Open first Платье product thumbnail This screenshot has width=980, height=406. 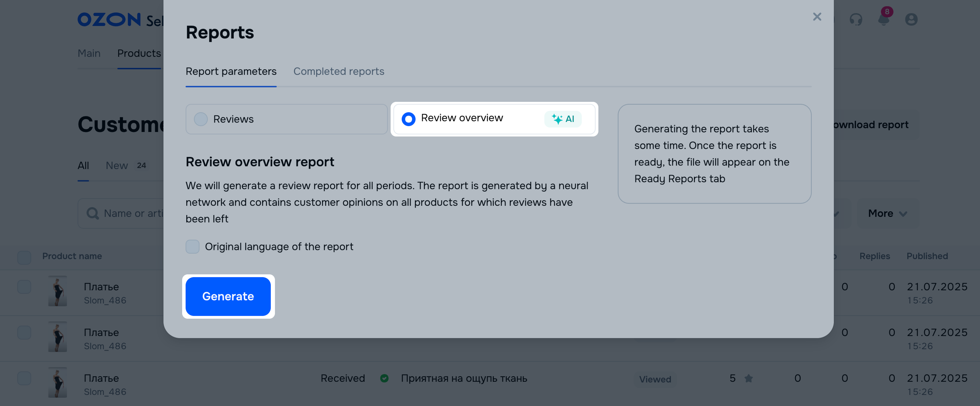click(57, 291)
